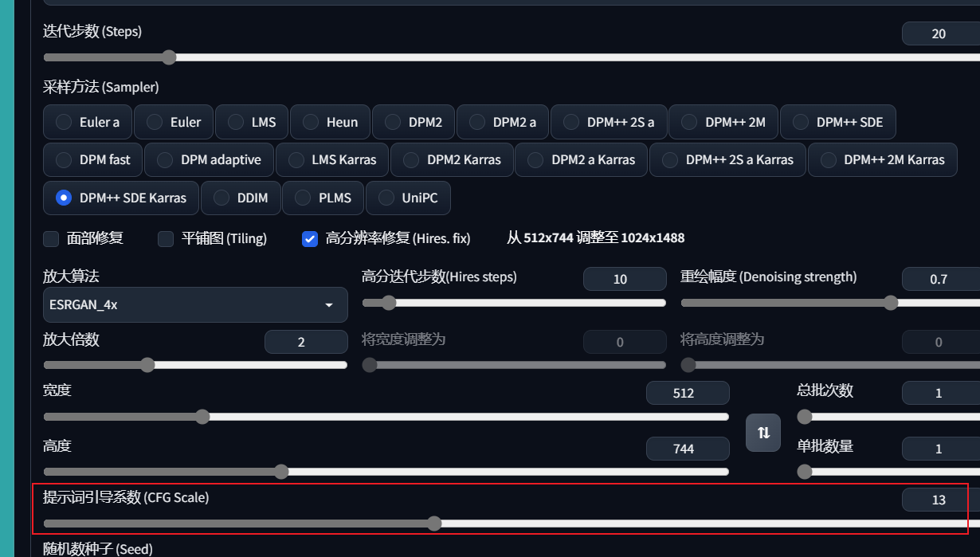This screenshot has width=980, height=557.
Task: Choose the DDIM sampler option
Action: tap(241, 198)
